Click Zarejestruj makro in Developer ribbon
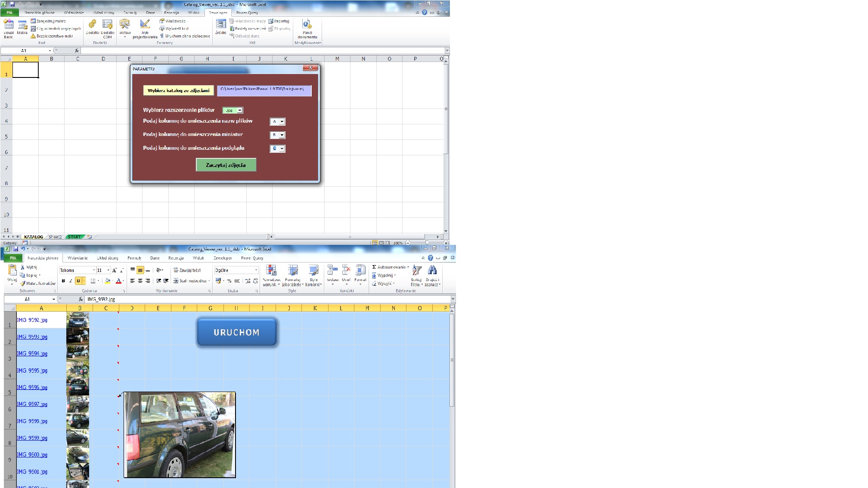Image resolution: width=868 pixels, height=488 pixels. 48,21
